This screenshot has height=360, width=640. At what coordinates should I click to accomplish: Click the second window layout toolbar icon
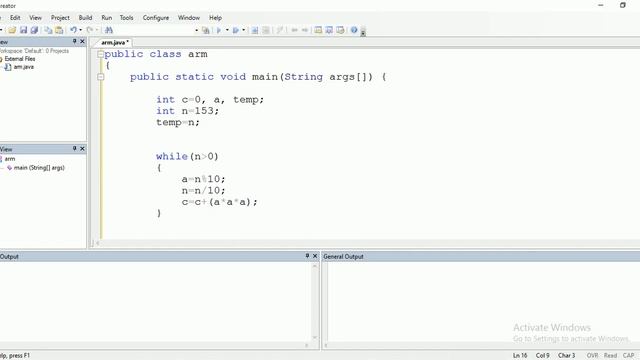(x=329, y=30)
